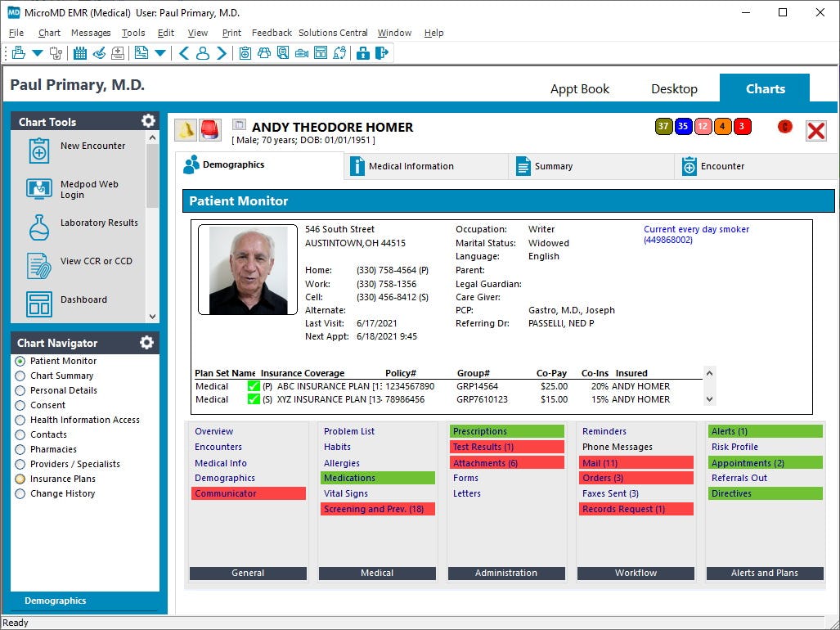Viewport: 840px width, 630px height.
Task: Open Laboratory Results tool
Action: pos(82,227)
